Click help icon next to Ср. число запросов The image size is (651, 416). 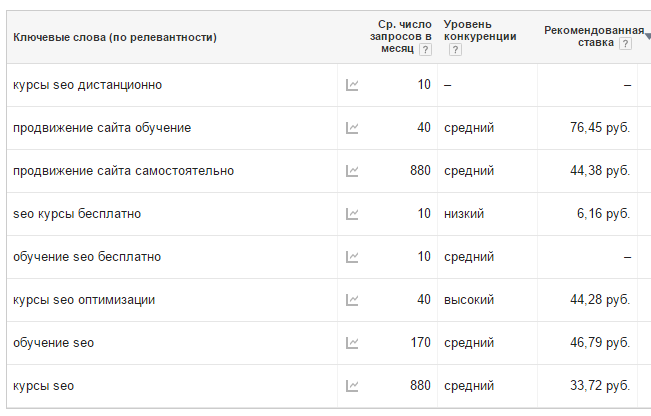[425, 50]
